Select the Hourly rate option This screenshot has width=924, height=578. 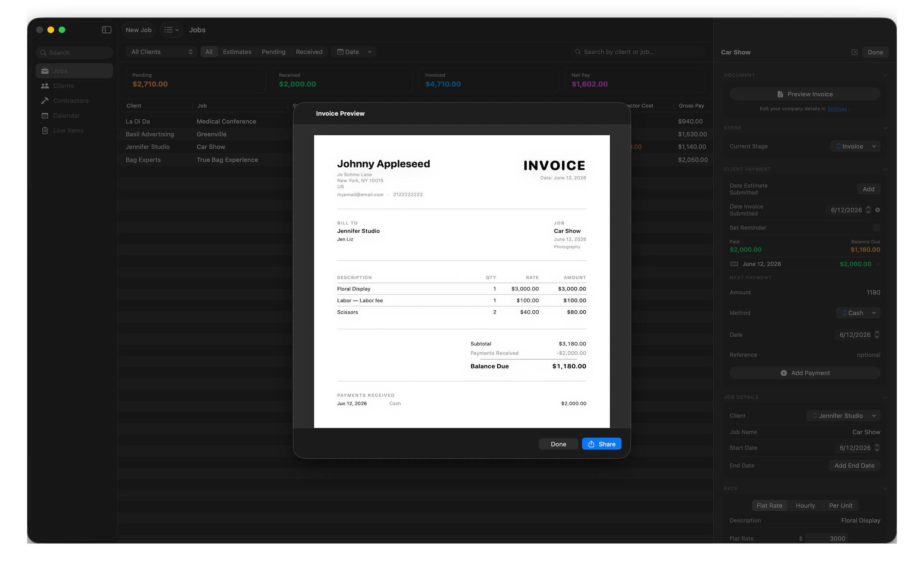805,505
